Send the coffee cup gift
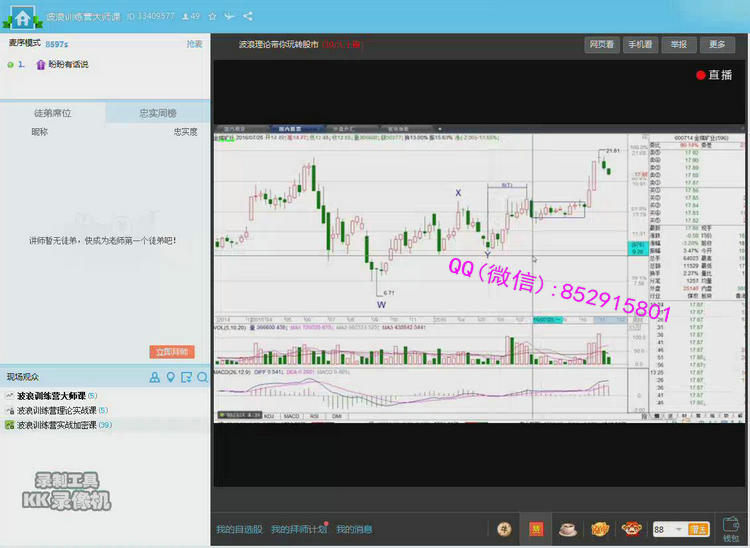This screenshot has height=548, width=750. coord(567,529)
